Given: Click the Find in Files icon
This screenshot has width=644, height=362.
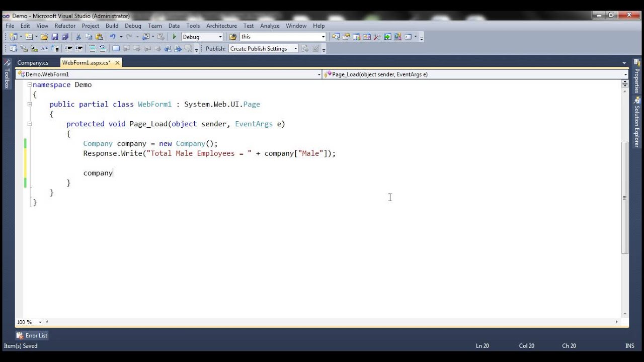Looking at the screenshot, I should coord(233,37).
